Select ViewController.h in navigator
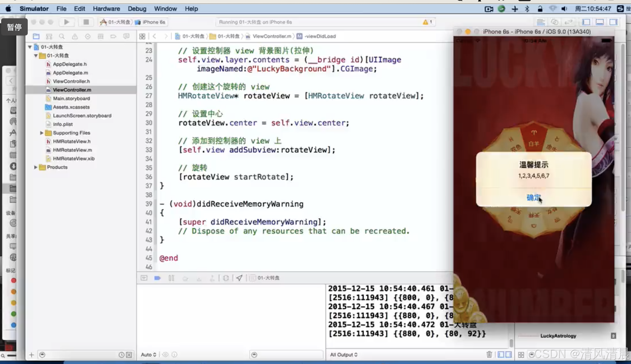Image resolution: width=631 pixels, height=364 pixels. pyautogui.click(x=71, y=81)
